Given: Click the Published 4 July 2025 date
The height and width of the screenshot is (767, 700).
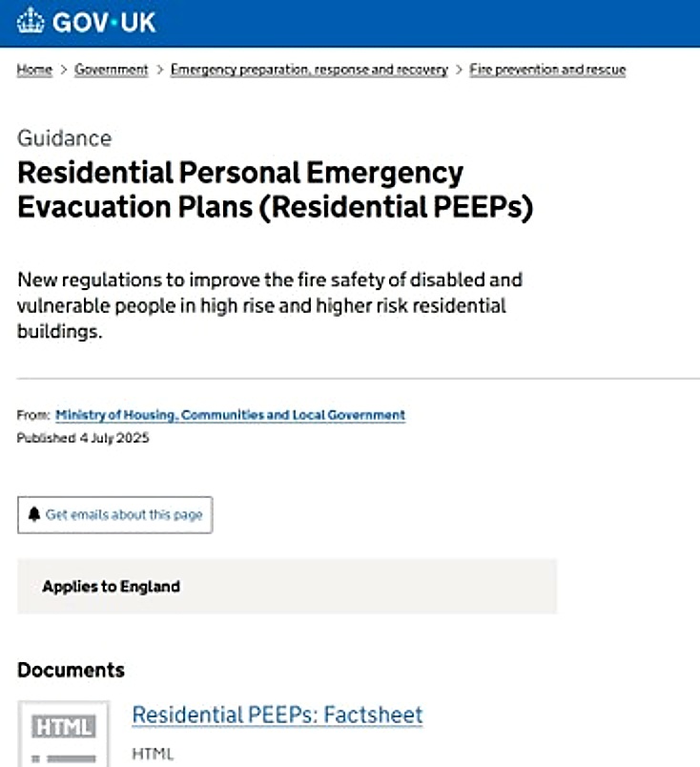Looking at the screenshot, I should 83,438.
